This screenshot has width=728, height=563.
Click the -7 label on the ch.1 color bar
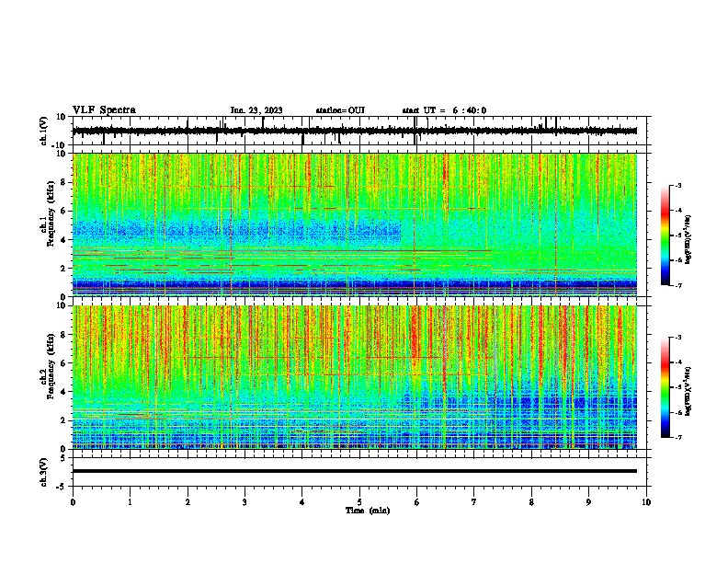(x=677, y=286)
